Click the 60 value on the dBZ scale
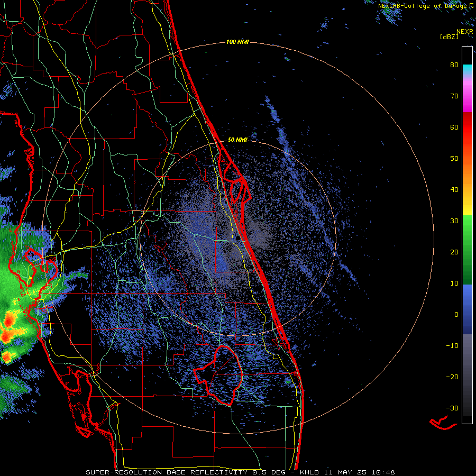The image size is (476, 476). pyautogui.click(x=454, y=127)
